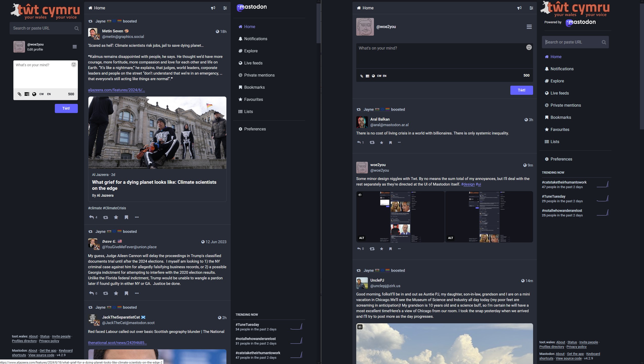Open column settings via the sliders icon
Image resolution: width=644 pixels, height=364 pixels.
click(x=225, y=8)
